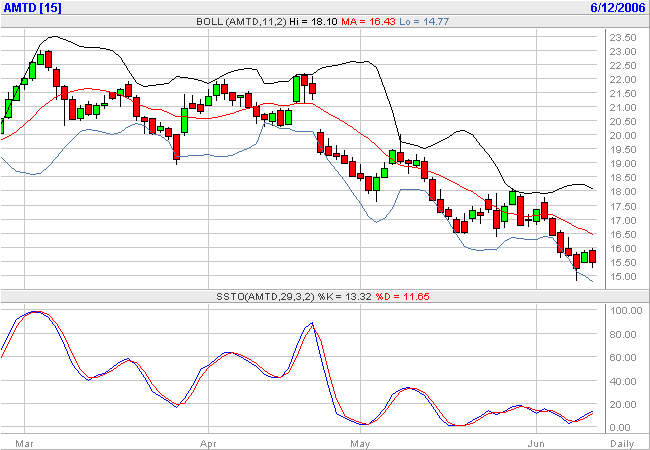This screenshot has width=650, height=450.
Task: Click the 23.50 price axis label
Action: [623, 38]
